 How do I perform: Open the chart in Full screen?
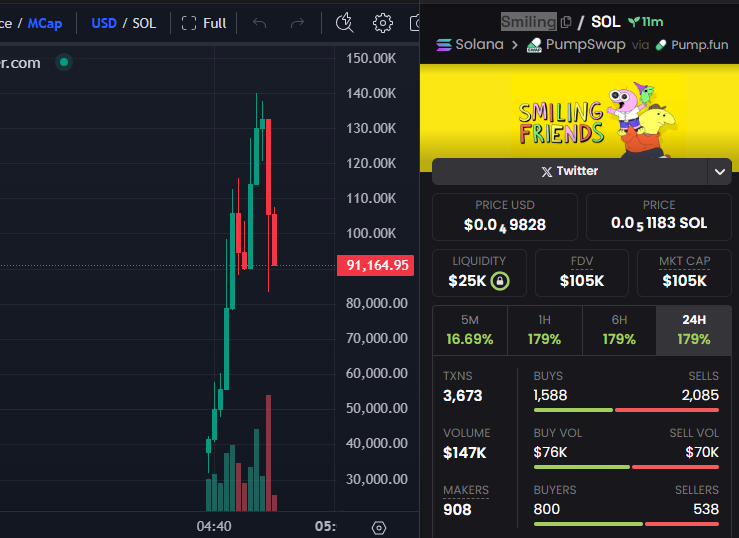[x=204, y=23]
